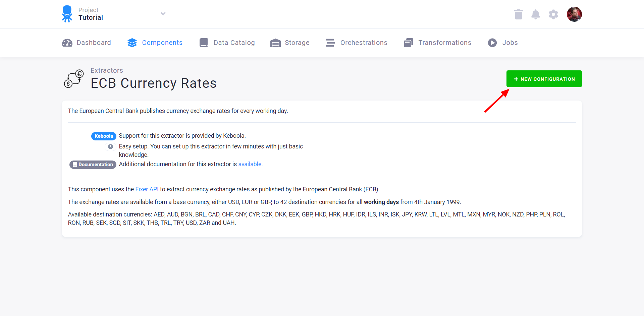
Task: Click the Storage warehouse icon
Action: [275, 43]
